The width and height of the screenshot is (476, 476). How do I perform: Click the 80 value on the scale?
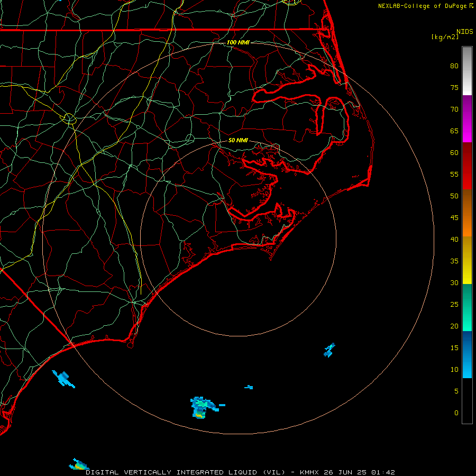click(454, 66)
